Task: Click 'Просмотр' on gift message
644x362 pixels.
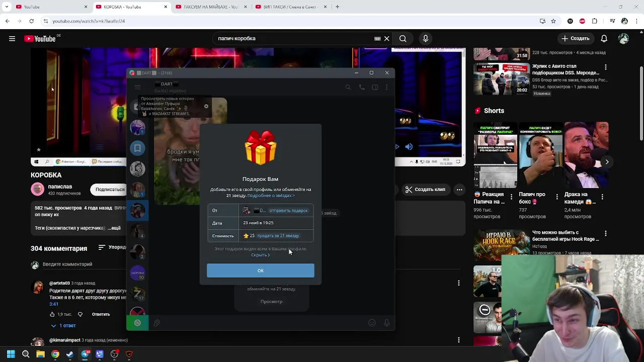Action: coord(271,302)
